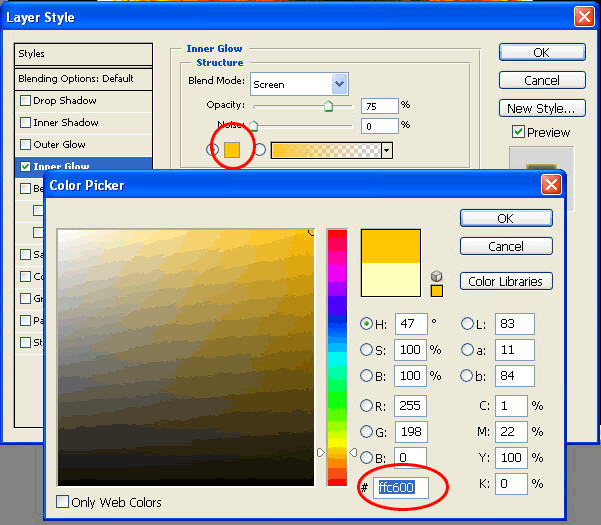
Task: Enable the Drop Shadow style checkbox
Action: click(26, 101)
